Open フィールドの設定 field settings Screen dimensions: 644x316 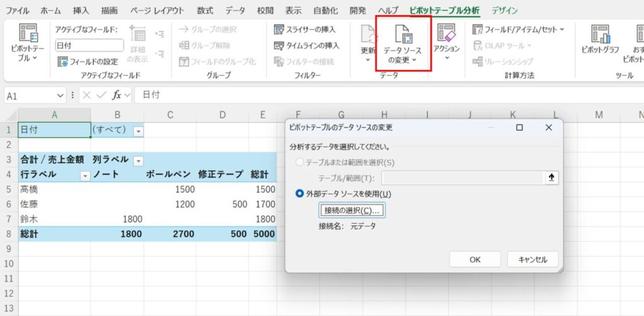(87, 62)
